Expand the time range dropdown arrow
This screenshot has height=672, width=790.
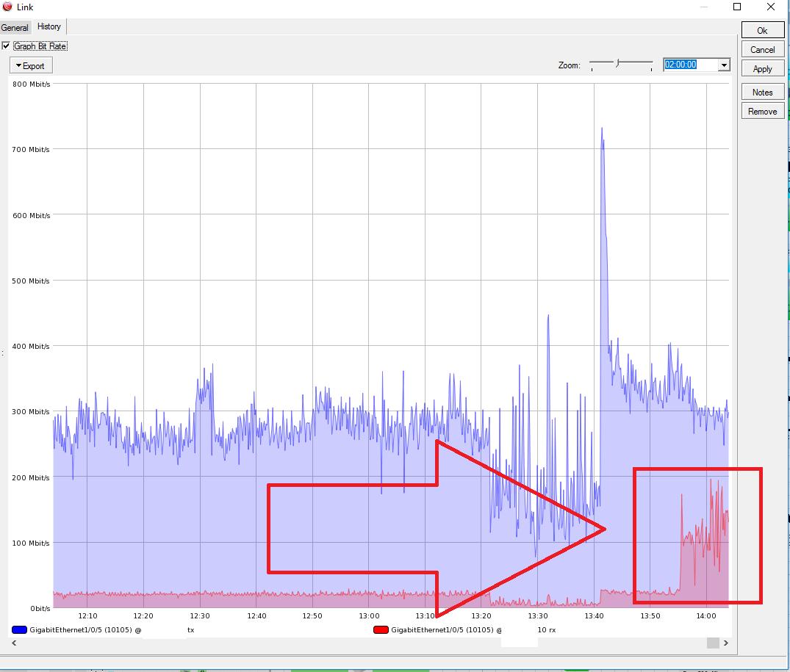tap(724, 65)
